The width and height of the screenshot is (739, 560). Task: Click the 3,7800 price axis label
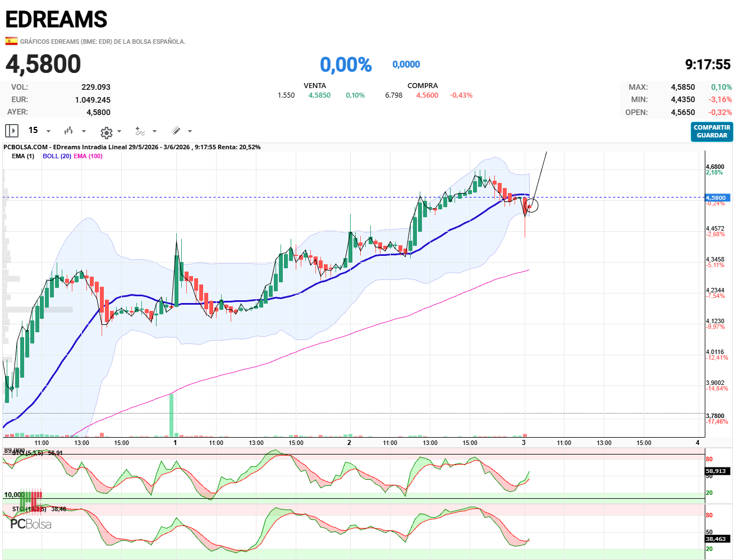click(x=715, y=416)
